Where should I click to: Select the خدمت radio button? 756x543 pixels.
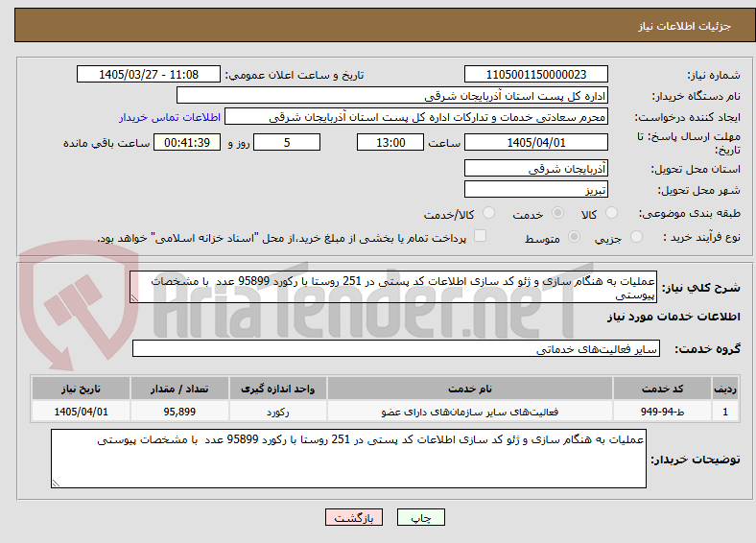557,213
